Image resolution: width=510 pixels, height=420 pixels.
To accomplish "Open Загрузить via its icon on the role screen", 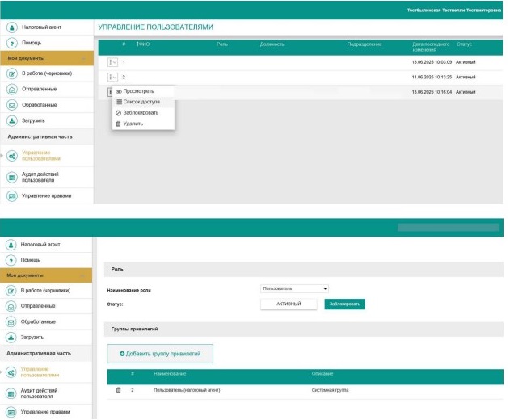I will 12,337.
